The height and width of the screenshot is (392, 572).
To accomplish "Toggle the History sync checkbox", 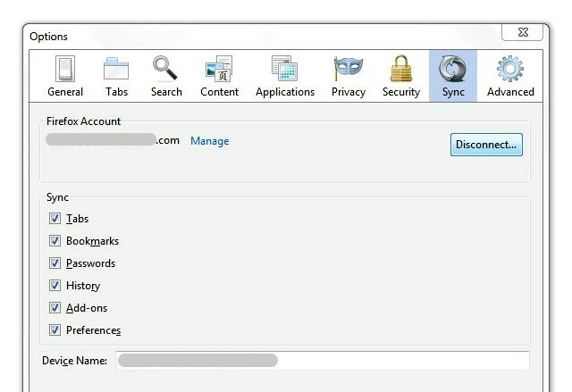I will 55,285.
